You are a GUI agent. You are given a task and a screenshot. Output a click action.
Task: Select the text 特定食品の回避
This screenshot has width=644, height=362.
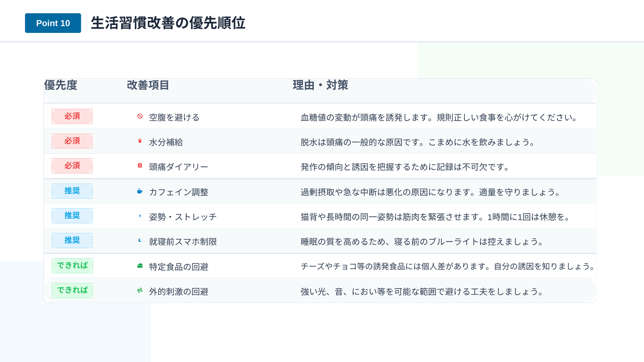(179, 267)
